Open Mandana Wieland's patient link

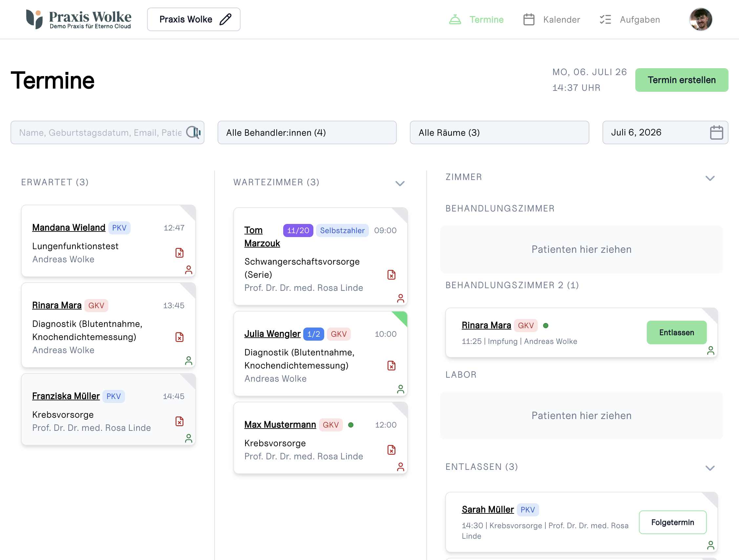(x=69, y=228)
